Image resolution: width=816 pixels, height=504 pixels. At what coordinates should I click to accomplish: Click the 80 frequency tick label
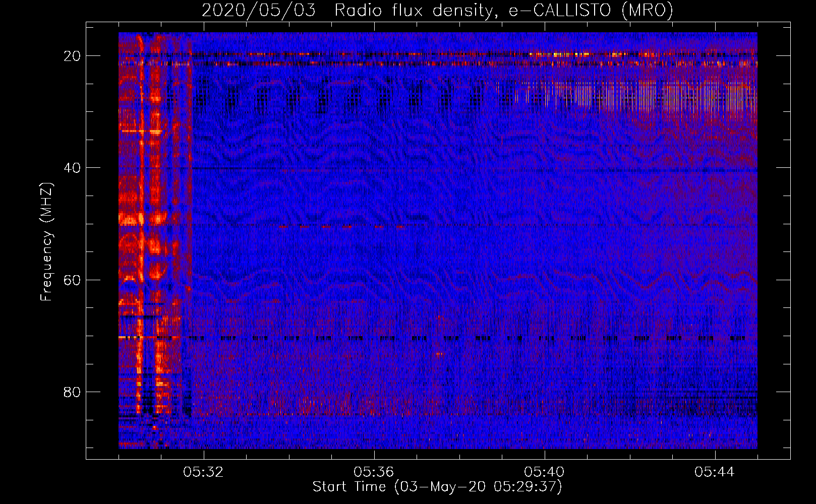click(73, 392)
